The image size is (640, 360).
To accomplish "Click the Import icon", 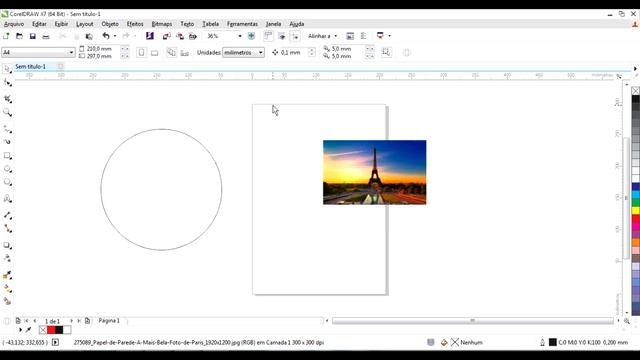I will click(x=166, y=36).
